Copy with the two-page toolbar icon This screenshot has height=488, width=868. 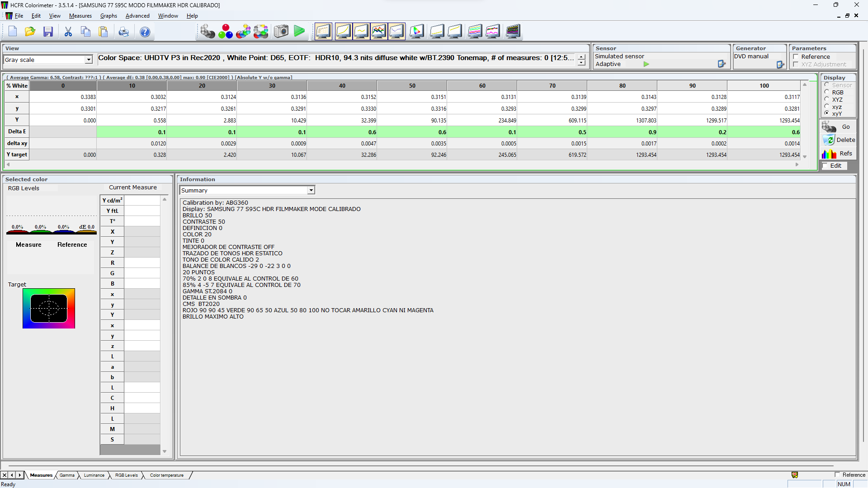[x=85, y=32]
